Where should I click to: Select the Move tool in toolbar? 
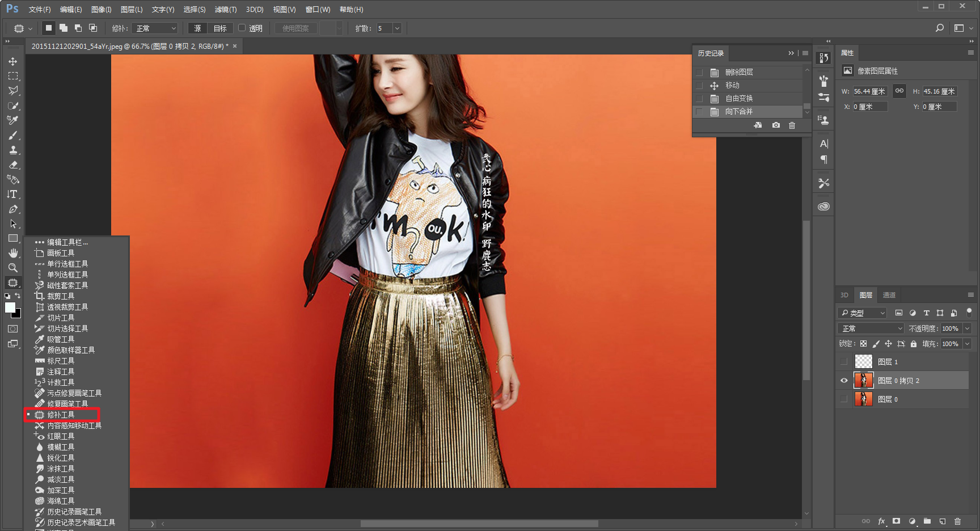point(12,61)
